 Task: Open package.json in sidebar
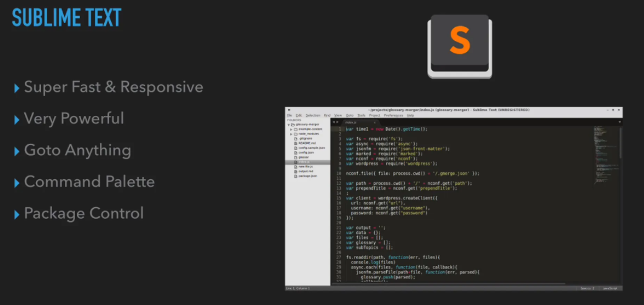click(x=307, y=176)
